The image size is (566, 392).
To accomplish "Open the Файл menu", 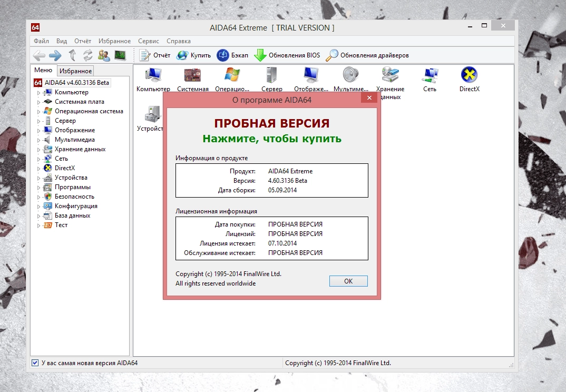I will (x=41, y=41).
